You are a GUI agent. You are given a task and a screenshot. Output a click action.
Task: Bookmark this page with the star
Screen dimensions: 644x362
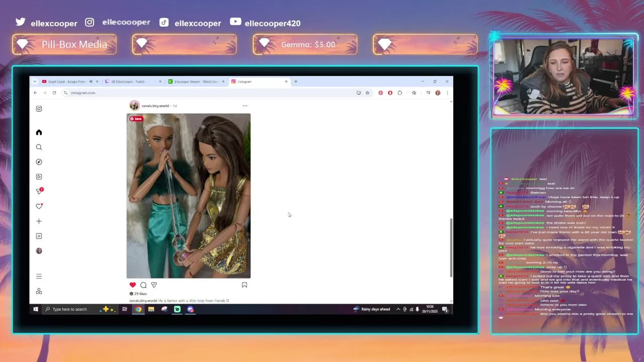[x=367, y=93]
